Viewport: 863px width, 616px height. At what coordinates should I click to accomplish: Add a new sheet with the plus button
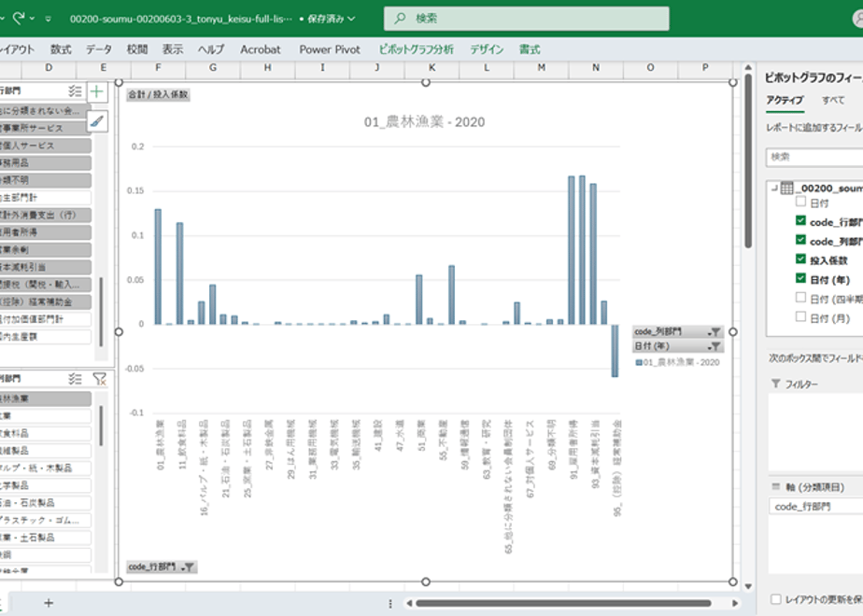(49, 603)
